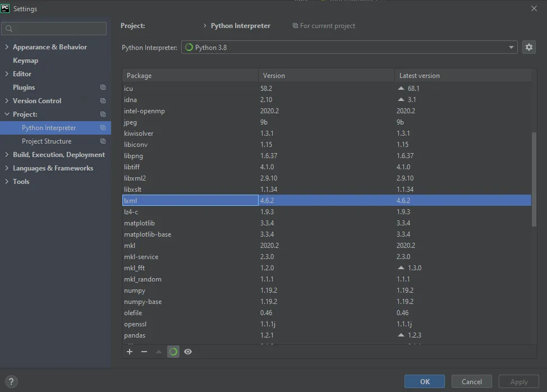Select the libxml2 package row
This screenshot has height=392, width=547.
coord(327,178)
